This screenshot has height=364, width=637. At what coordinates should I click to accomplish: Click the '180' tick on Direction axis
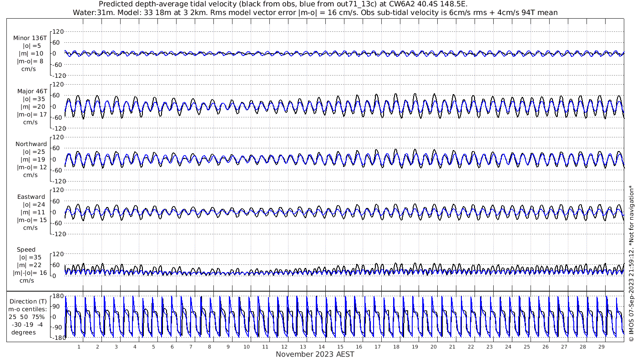(58, 296)
